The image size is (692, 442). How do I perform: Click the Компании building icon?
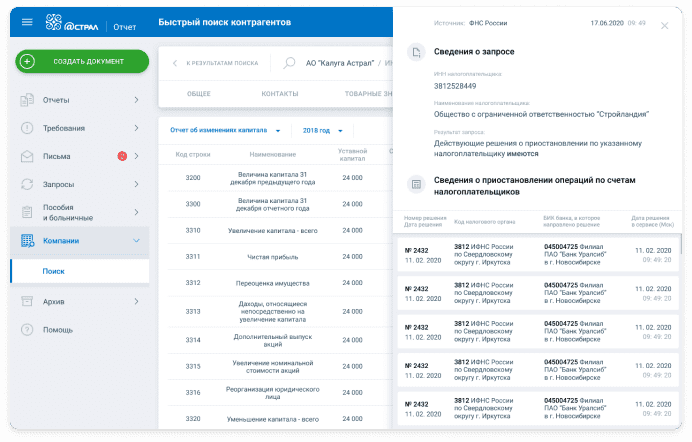point(27,240)
